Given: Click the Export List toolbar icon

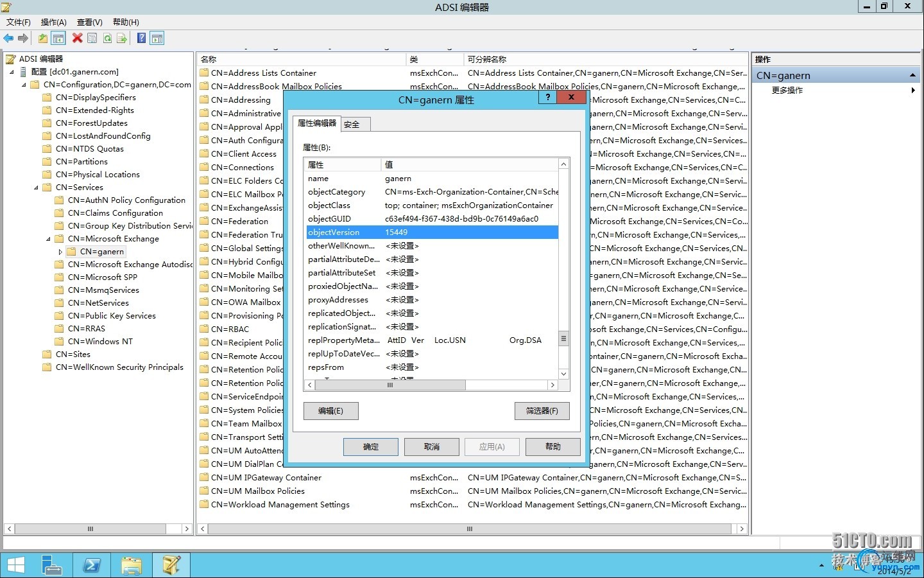Looking at the screenshot, I should 122,39.
